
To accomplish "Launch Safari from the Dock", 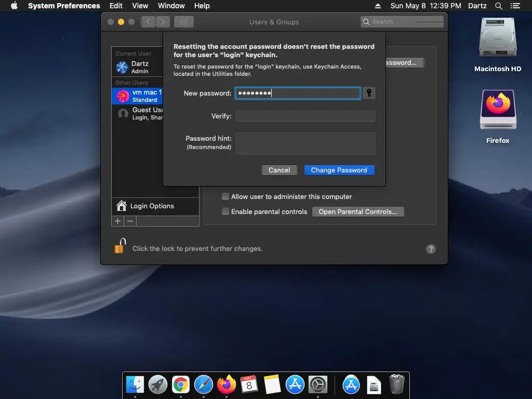I will click(204, 384).
